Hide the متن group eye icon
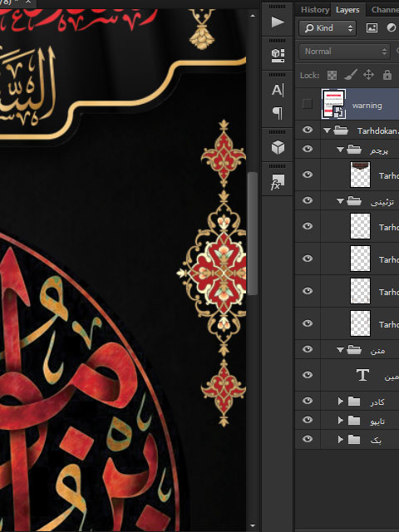The image size is (399, 532). (x=308, y=349)
